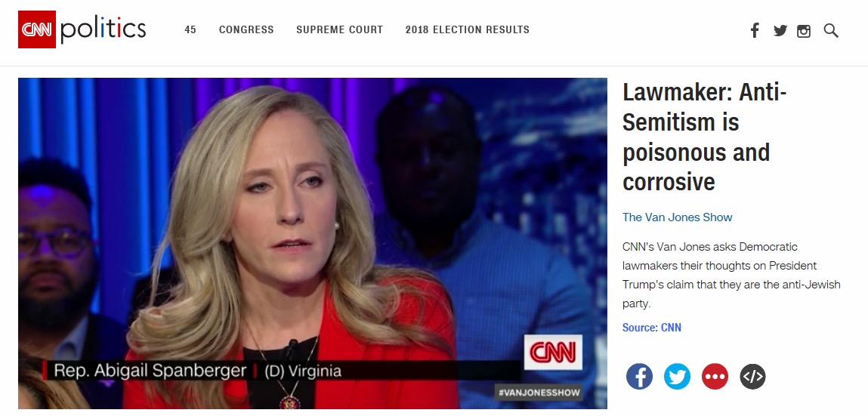Open the Instagram icon in the header
Image resolution: width=868 pixels, height=416 pixels.
click(804, 31)
